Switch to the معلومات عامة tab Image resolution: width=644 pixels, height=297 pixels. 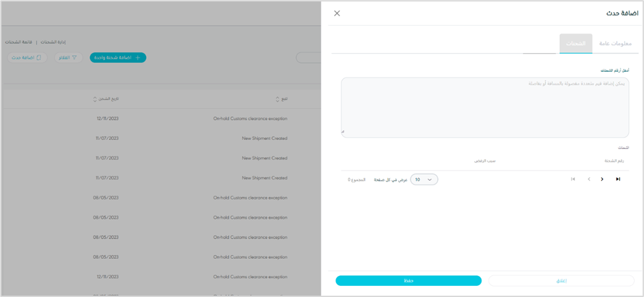[616, 43]
